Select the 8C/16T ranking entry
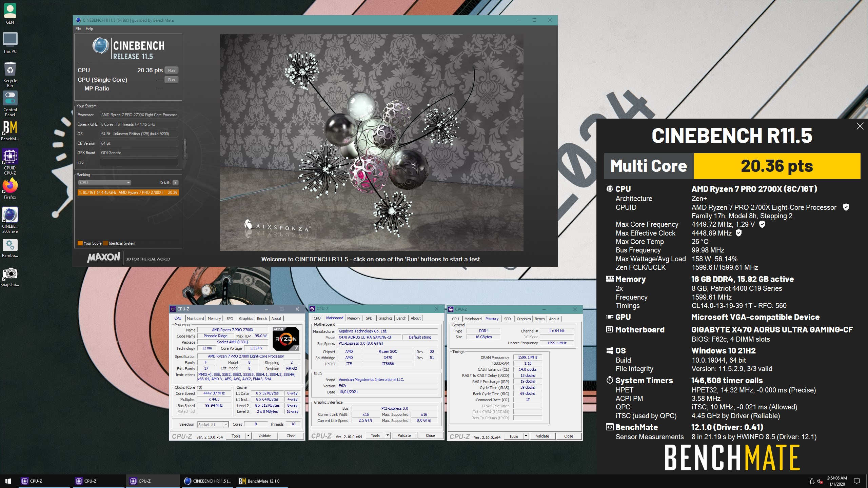 pos(128,192)
